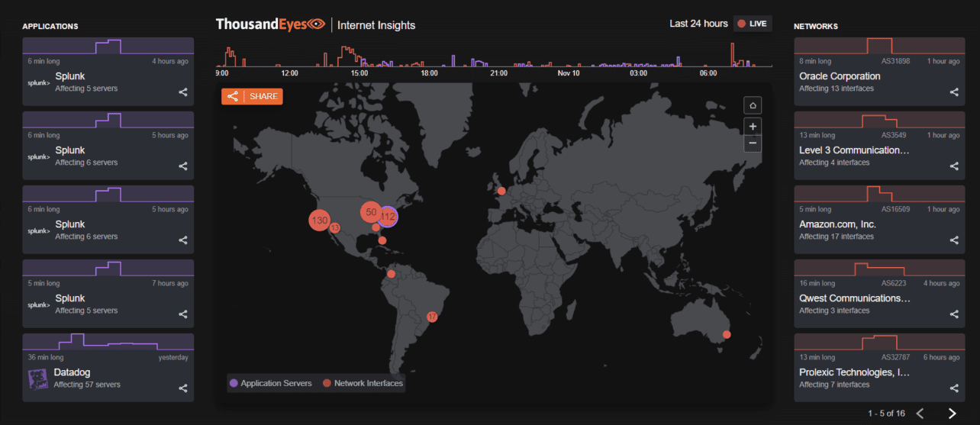Share the Amazon.com, Inc. outage card
980x425 pixels.
tap(954, 240)
